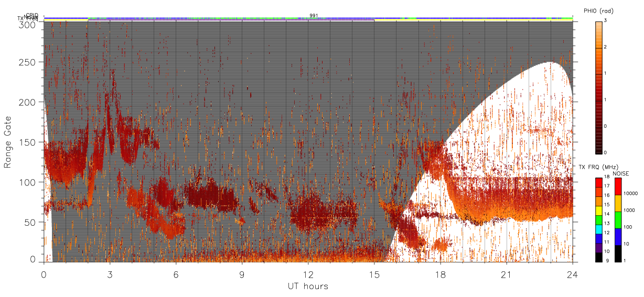644x297 pixels.
Task: Click the UT hours tick label 24
Action: pos(573,274)
